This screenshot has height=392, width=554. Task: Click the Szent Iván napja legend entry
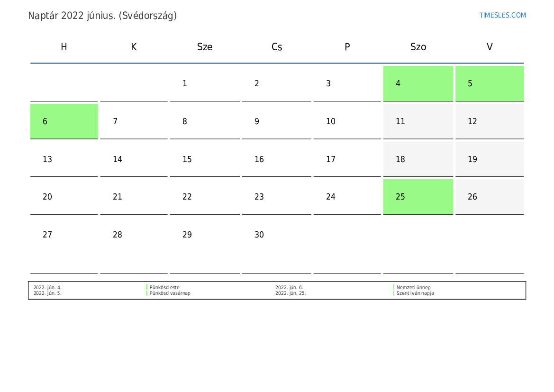pos(415,293)
